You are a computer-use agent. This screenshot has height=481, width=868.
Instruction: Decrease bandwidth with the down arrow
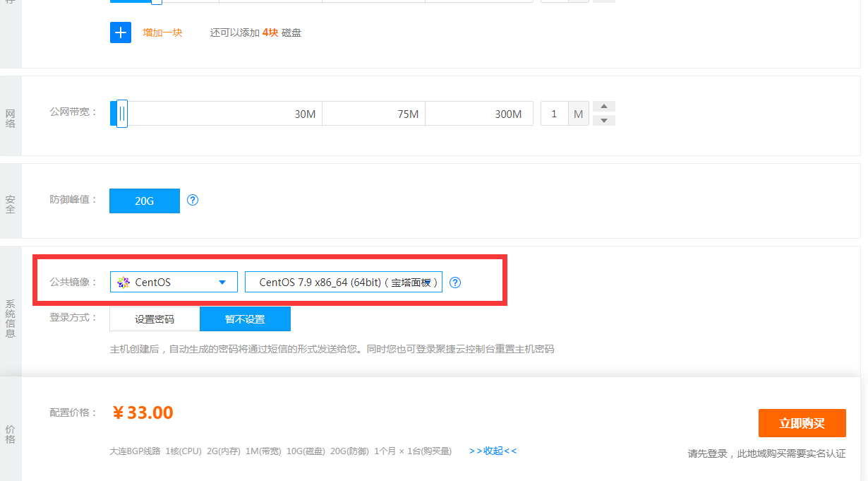604,121
